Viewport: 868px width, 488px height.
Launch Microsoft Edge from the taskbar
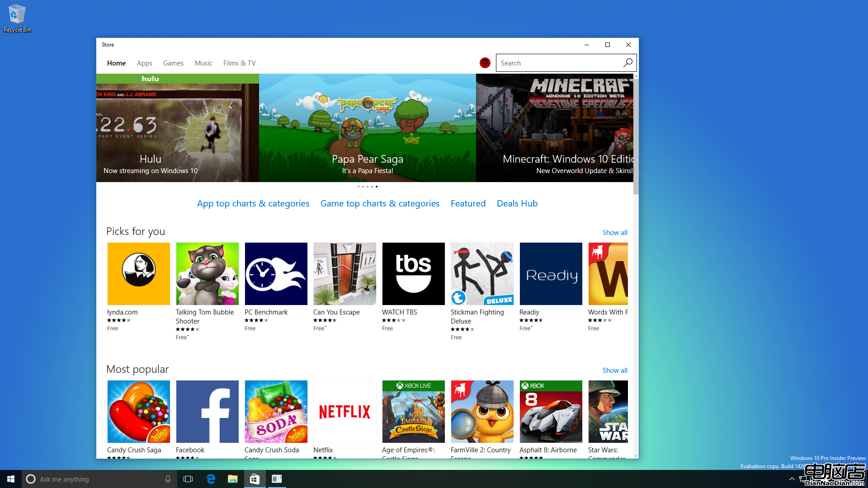(x=211, y=479)
